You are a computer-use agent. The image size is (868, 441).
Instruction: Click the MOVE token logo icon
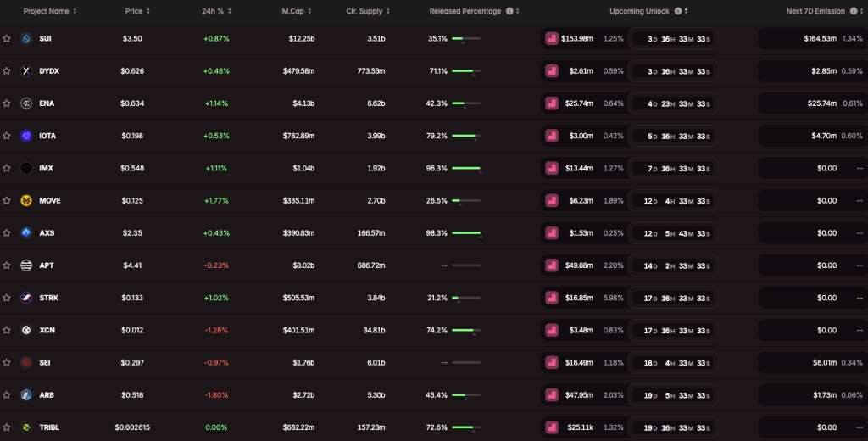pyautogui.click(x=26, y=201)
